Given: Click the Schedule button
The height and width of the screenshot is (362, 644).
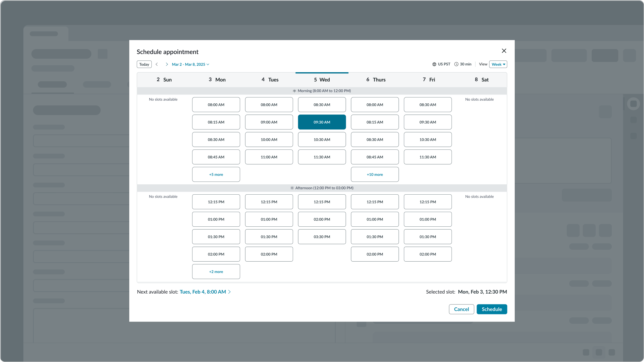Looking at the screenshot, I should 492,309.
